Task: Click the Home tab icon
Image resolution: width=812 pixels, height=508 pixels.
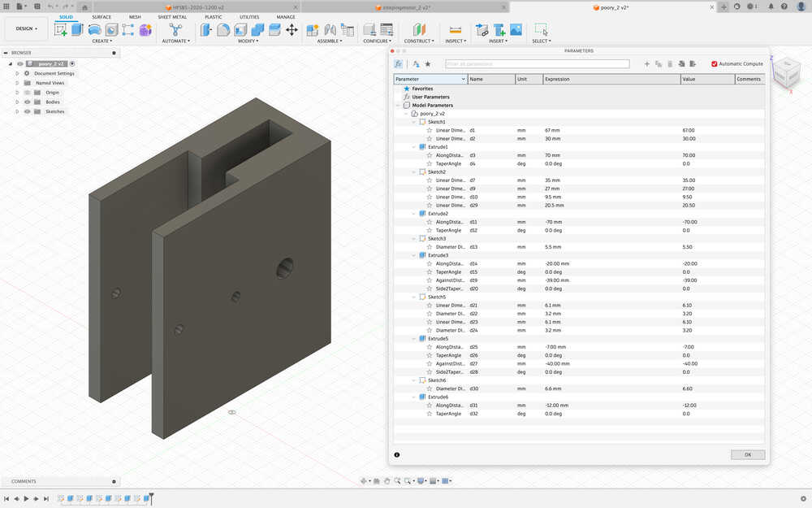Action: click(x=85, y=7)
